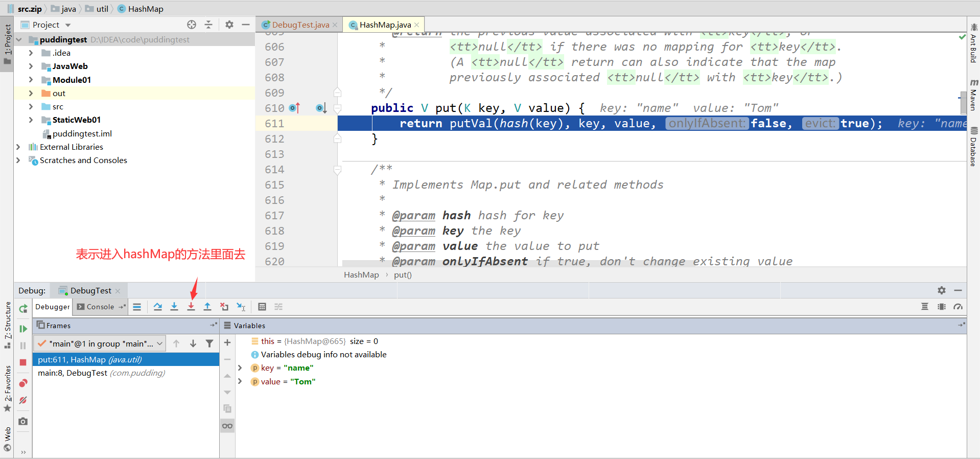The height and width of the screenshot is (459, 980).
Task: Close the HashMap.java editor tab
Action: point(417,25)
